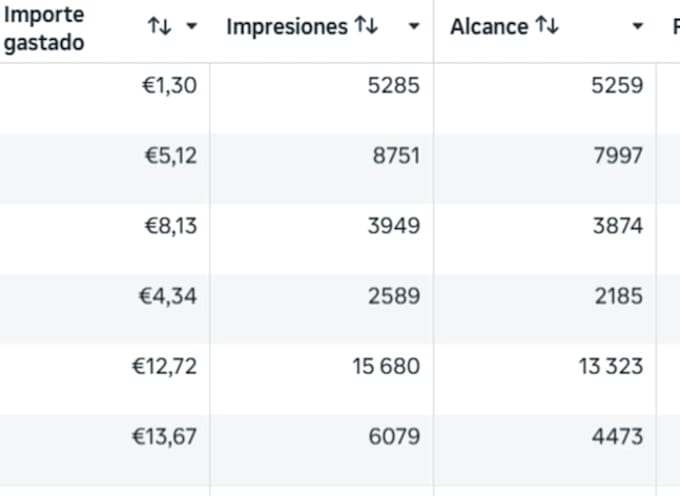Select the €13,67 spent amount cell
The image size is (680, 496).
(x=164, y=437)
